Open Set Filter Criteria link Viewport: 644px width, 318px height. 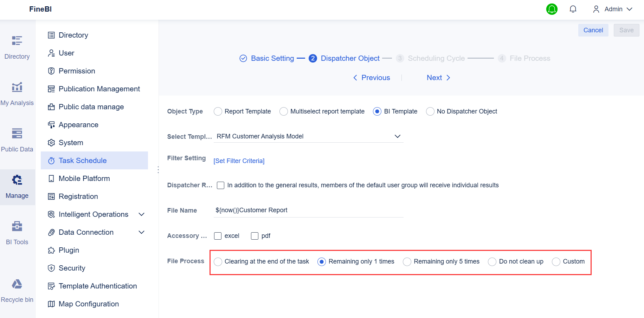pos(239,161)
